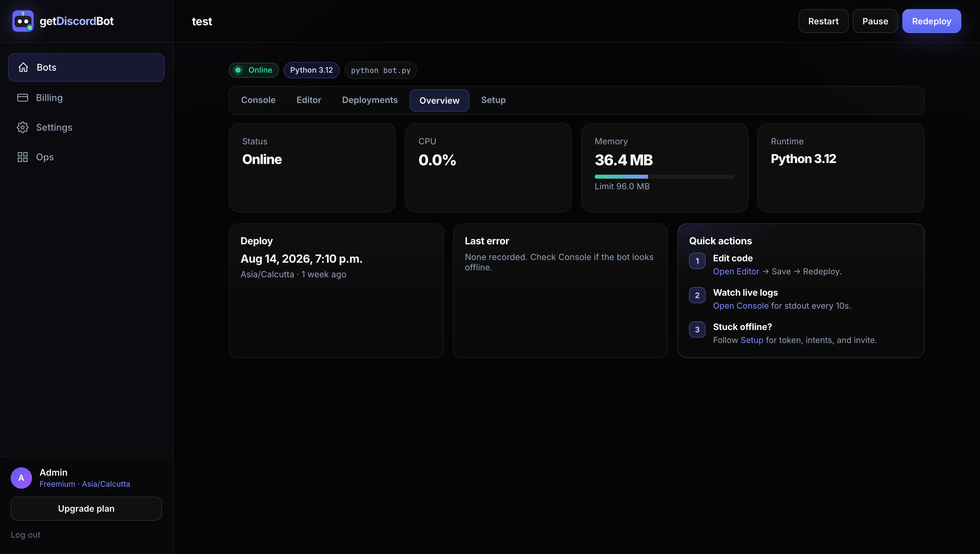This screenshot has height=554, width=980.
Task: Click step 2 badge for Watch live logs
Action: tap(697, 295)
